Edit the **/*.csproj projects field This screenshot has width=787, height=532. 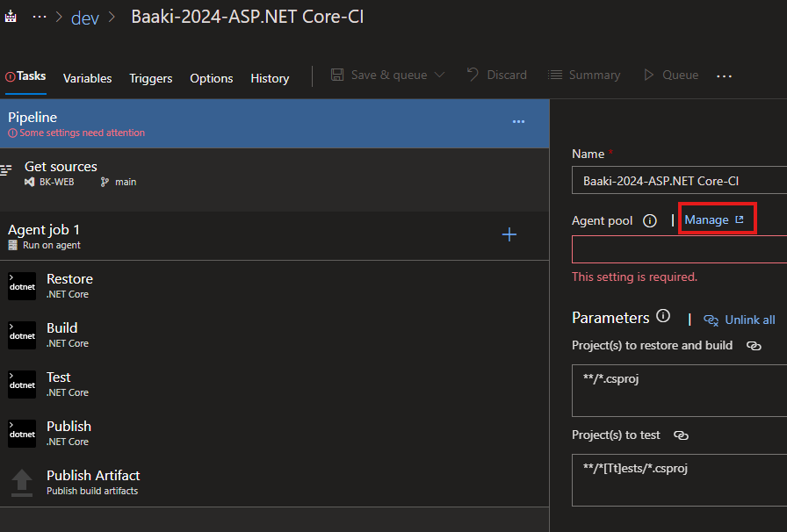tap(679, 391)
